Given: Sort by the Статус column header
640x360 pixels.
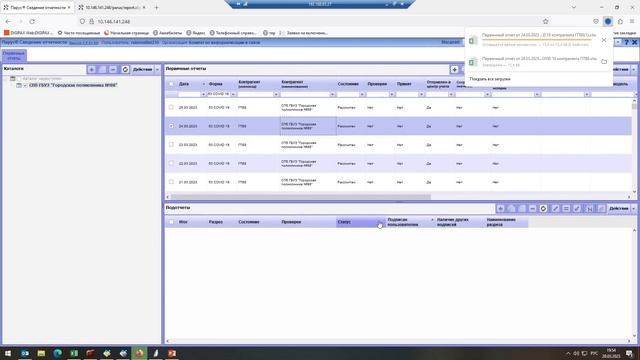Looking at the screenshot, I should [360, 222].
